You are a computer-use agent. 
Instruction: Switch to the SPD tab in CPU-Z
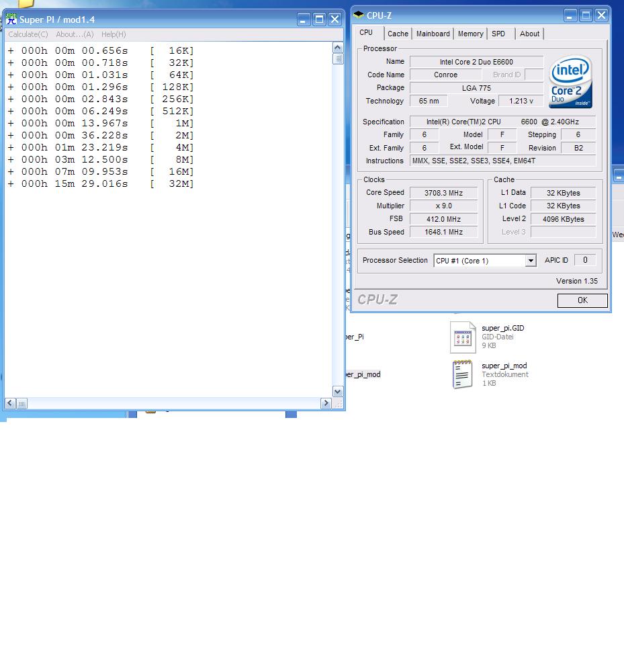click(x=498, y=34)
